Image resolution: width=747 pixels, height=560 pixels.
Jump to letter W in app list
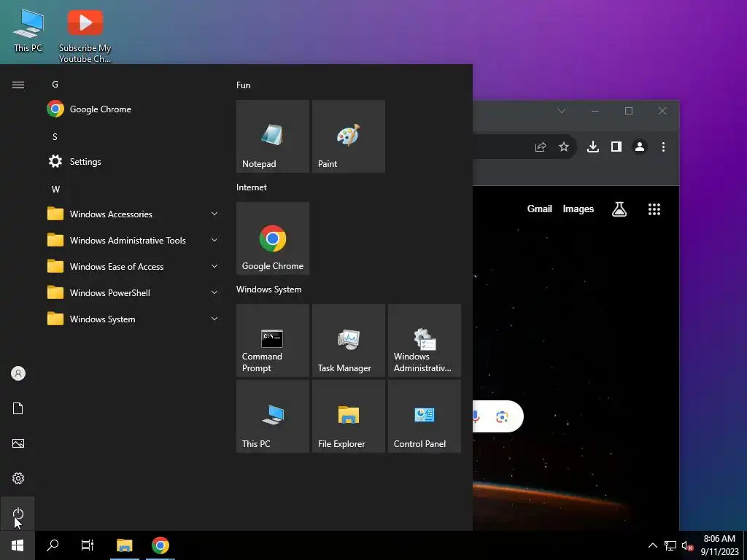(55, 189)
